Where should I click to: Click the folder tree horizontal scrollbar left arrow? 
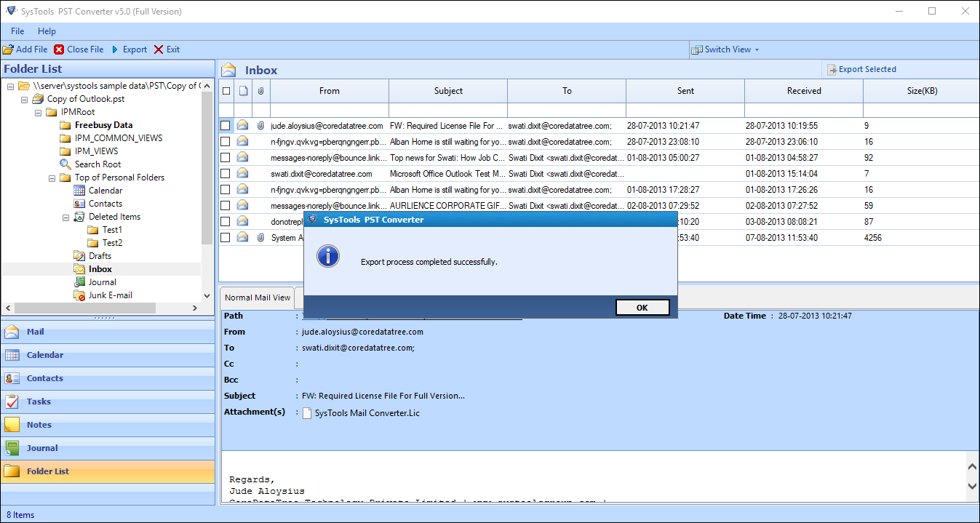(7, 308)
